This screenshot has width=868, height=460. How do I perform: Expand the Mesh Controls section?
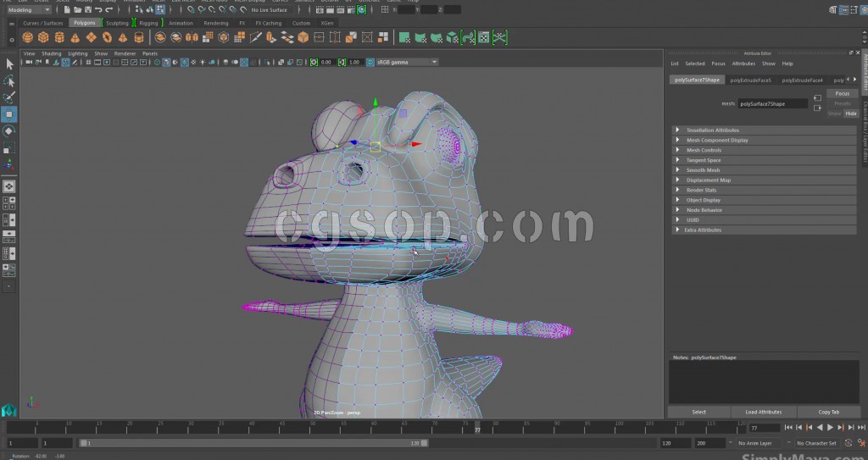click(764, 150)
